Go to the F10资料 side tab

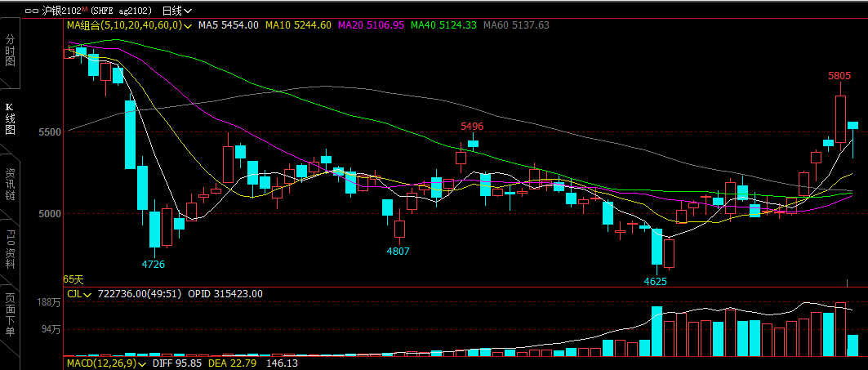point(10,251)
